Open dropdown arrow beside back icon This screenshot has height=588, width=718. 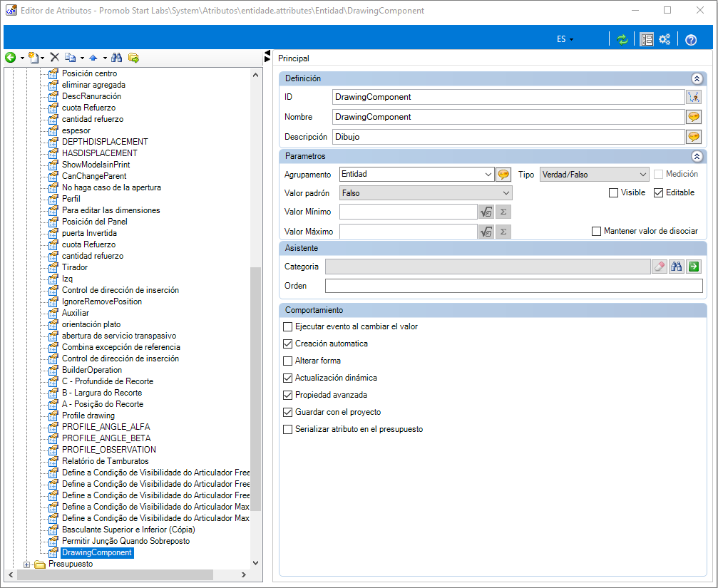(22, 58)
